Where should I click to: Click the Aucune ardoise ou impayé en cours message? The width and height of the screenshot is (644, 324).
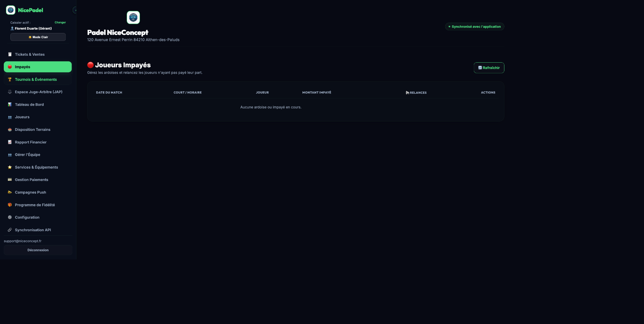(x=271, y=107)
